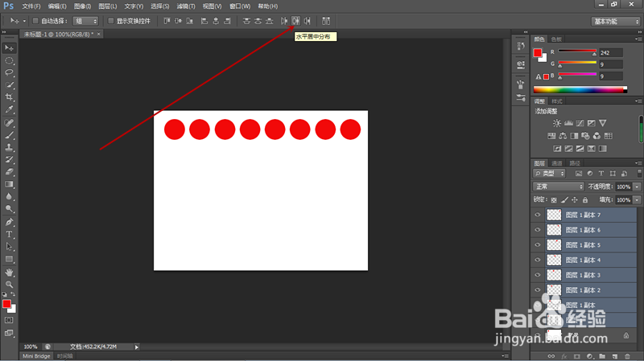This screenshot has width=644, height=361.
Task: Hide layer 图层 1 副本 2
Action: (538, 290)
